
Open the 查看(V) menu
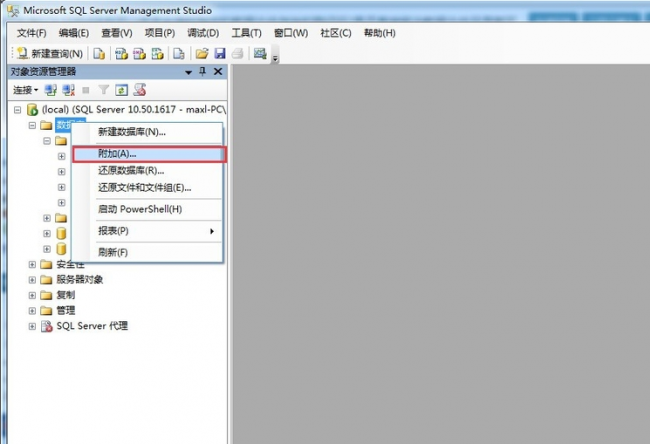click(x=117, y=33)
